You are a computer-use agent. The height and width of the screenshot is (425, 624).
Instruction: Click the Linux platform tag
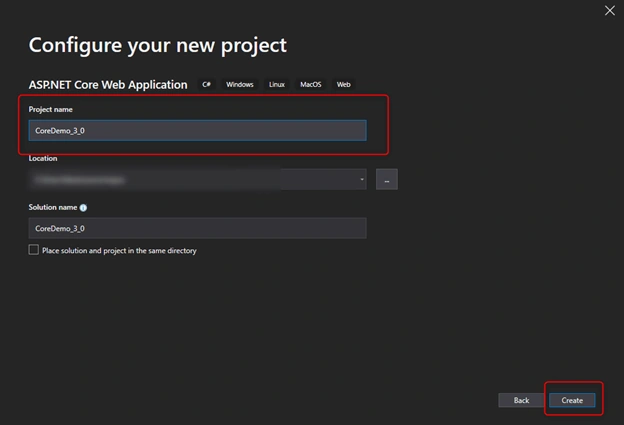point(277,84)
